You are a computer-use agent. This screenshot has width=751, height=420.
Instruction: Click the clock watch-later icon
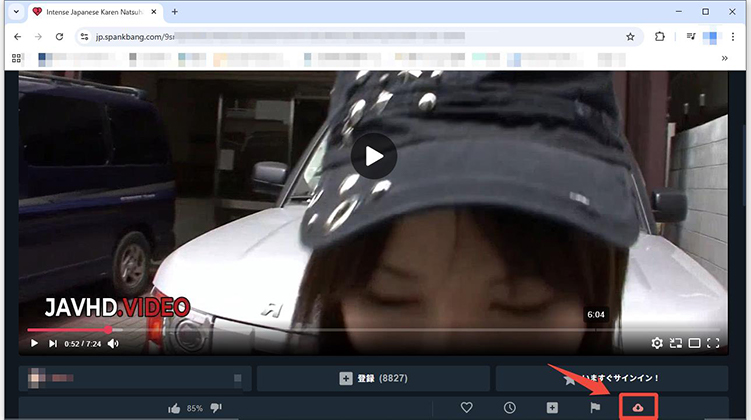[x=509, y=408]
